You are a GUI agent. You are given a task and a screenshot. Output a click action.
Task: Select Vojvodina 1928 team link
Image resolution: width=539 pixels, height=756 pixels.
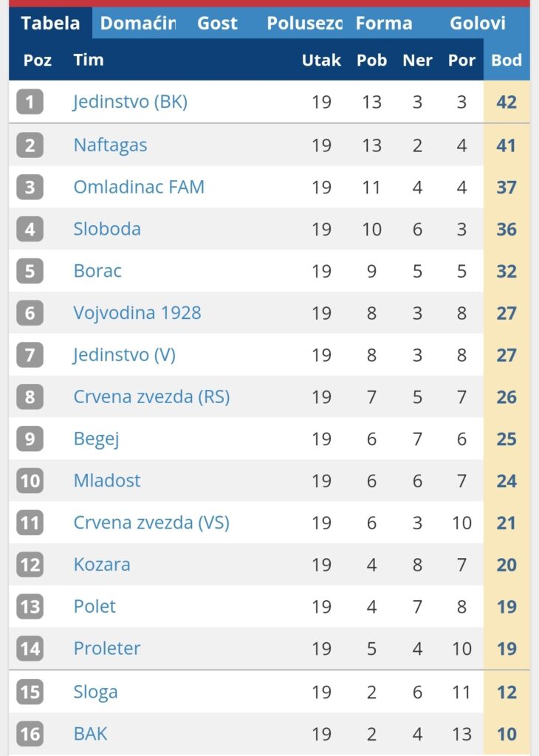pos(137,312)
